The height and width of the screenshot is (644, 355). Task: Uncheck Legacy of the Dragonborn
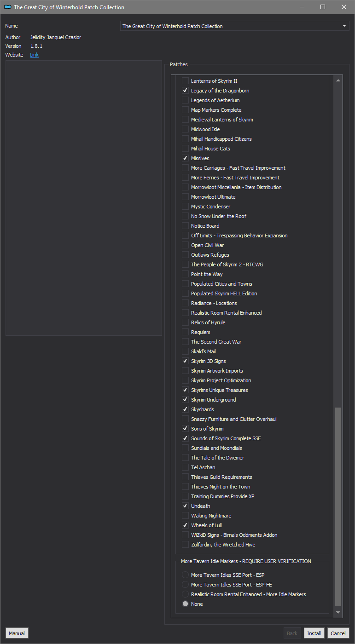click(185, 91)
